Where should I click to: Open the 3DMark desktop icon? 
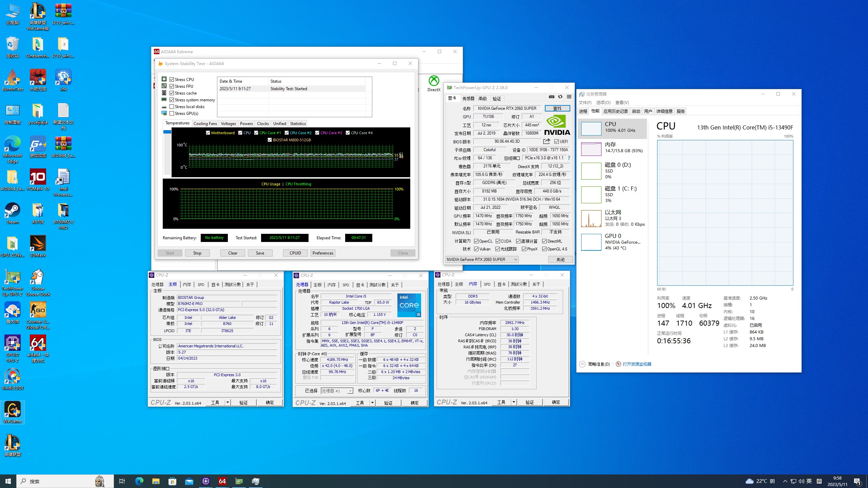pos(38,247)
